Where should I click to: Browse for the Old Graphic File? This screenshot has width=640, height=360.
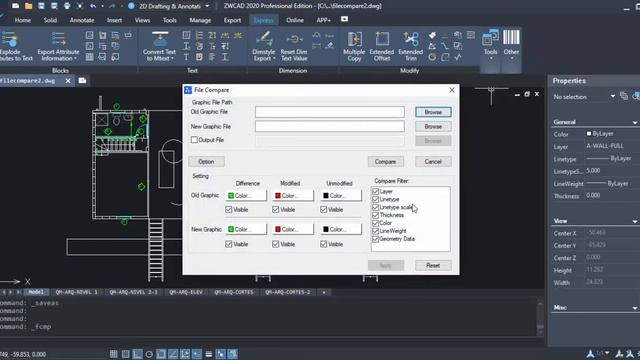[433, 112]
